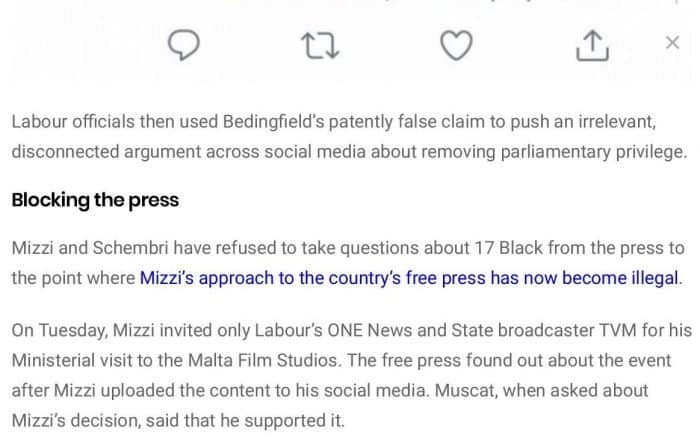Open the share options icon

tap(592, 45)
